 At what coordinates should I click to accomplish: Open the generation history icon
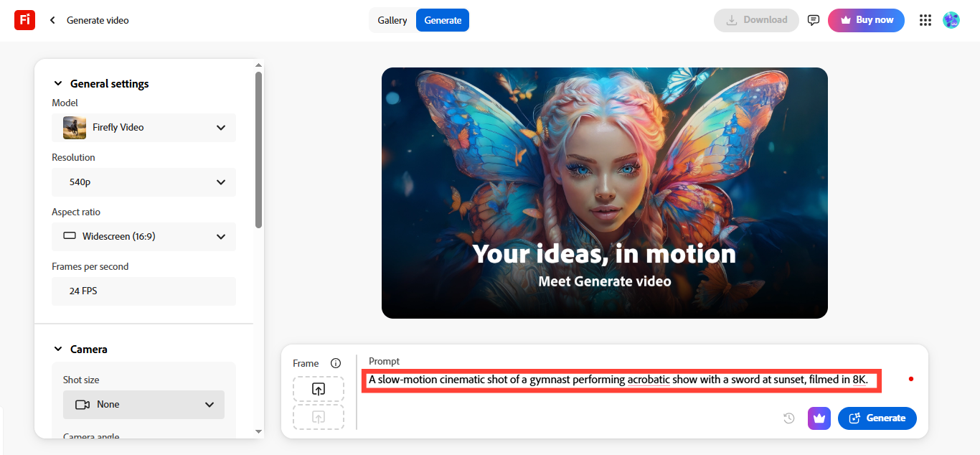coord(788,418)
